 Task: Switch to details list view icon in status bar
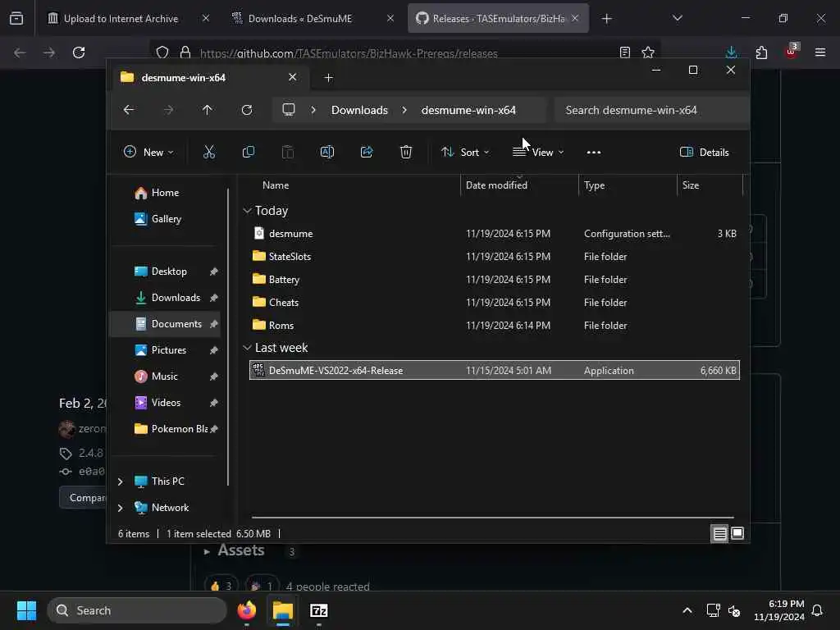pos(719,533)
